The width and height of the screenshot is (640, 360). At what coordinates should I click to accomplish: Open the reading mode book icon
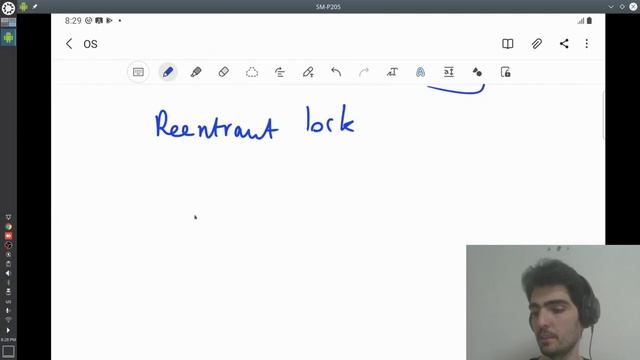coord(507,44)
